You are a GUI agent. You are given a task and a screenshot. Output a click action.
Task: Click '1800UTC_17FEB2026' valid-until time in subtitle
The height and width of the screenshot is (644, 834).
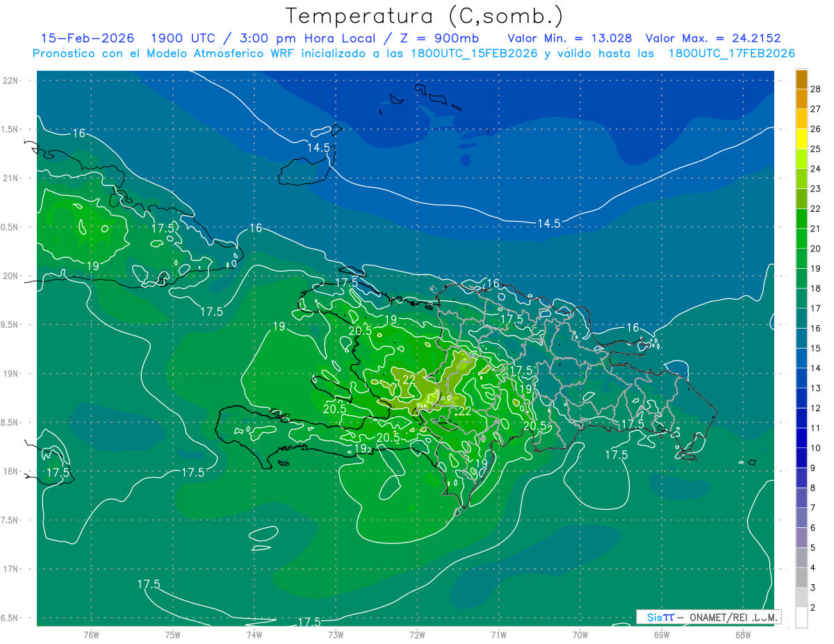pyautogui.click(x=731, y=53)
